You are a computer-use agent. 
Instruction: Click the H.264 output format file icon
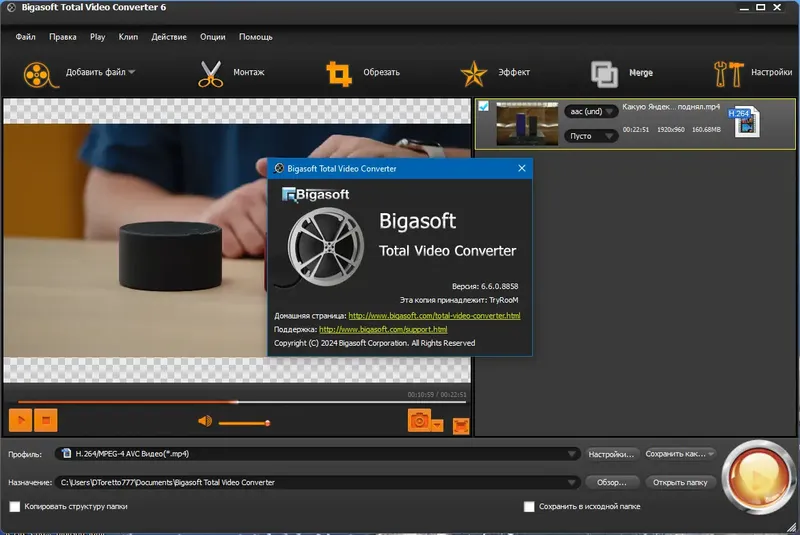tap(744, 122)
